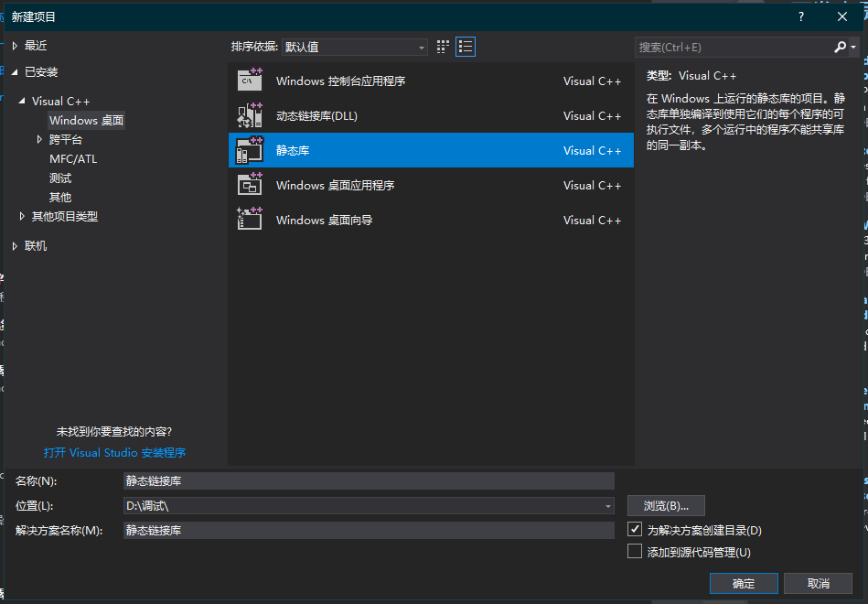Select Windows 桌面向导 template name
The image size is (868, 604).
325,220
